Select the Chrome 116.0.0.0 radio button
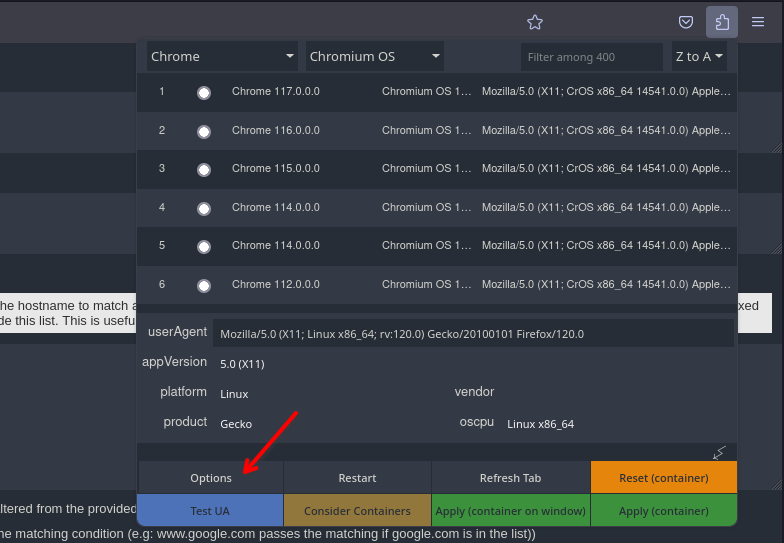Viewport: 784px width, 543px height. pyautogui.click(x=204, y=132)
